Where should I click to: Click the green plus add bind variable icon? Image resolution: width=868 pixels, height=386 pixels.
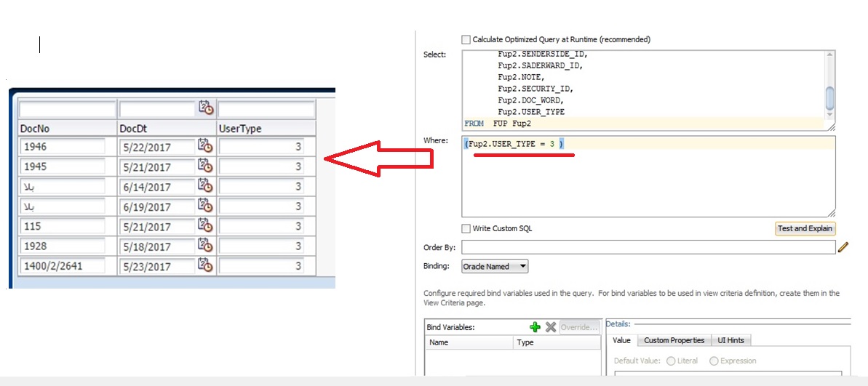[535, 327]
